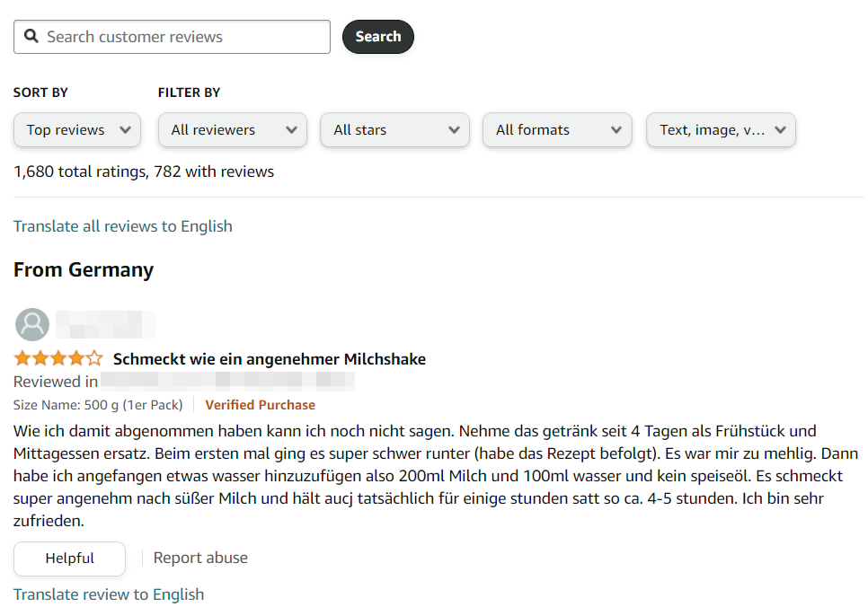Click the blurred reviewer name
Image resolution: width=868 pixels, height=616 pixels.
point(105,323)
